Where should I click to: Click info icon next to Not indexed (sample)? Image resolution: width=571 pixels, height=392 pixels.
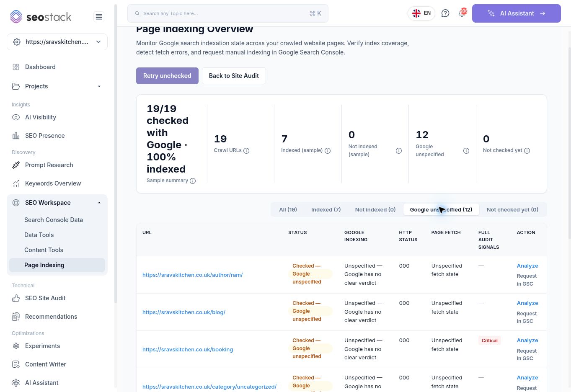click(x=399, y=151)
